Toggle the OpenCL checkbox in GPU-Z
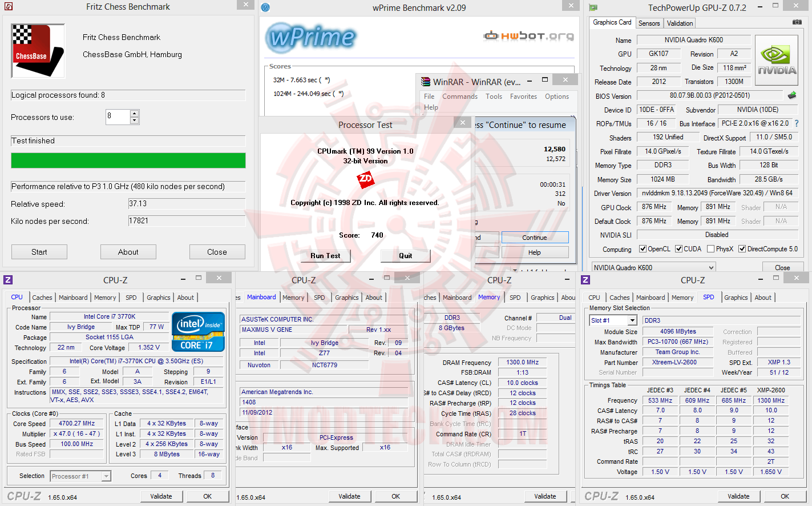The width and height of the screenshot is (812, 506). (643, 249)
